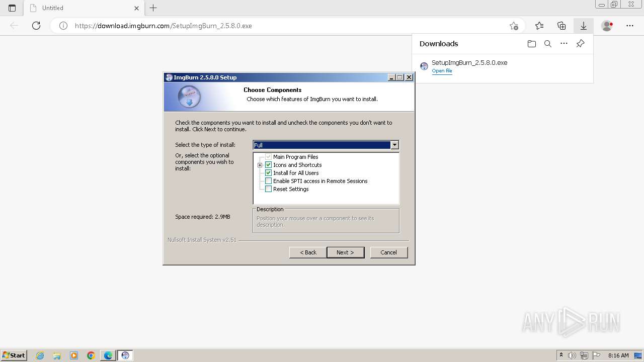Open the Favorites list icon

(539, 26)
